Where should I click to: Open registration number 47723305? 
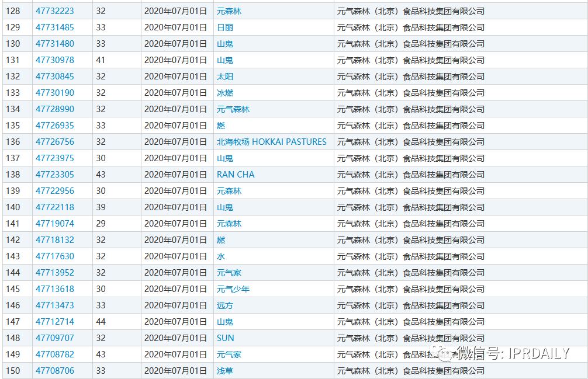pyautogui.click(x=55, y=175)
